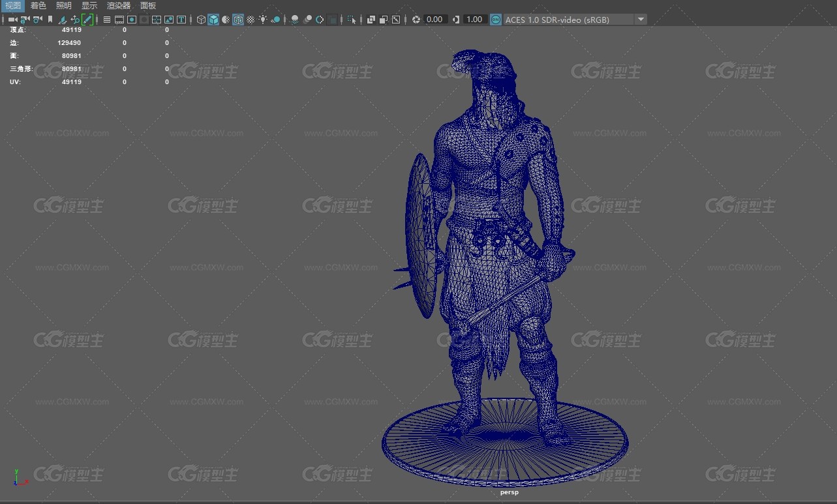Click the 三角形 label in the HUD

click(21, 69)
